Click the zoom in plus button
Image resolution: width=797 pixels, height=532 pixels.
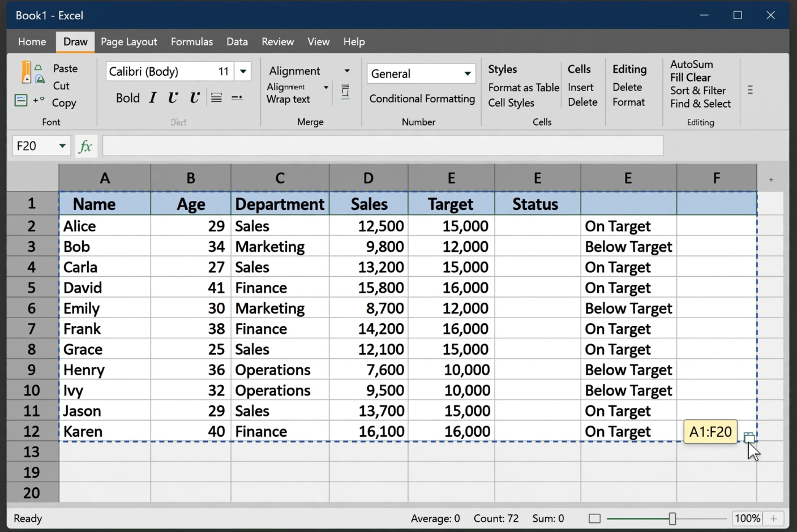773,518
